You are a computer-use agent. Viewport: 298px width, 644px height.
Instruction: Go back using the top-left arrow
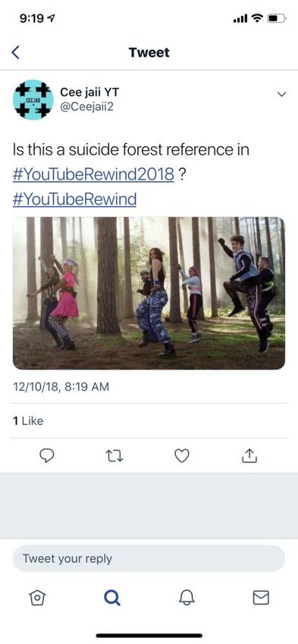16,52
